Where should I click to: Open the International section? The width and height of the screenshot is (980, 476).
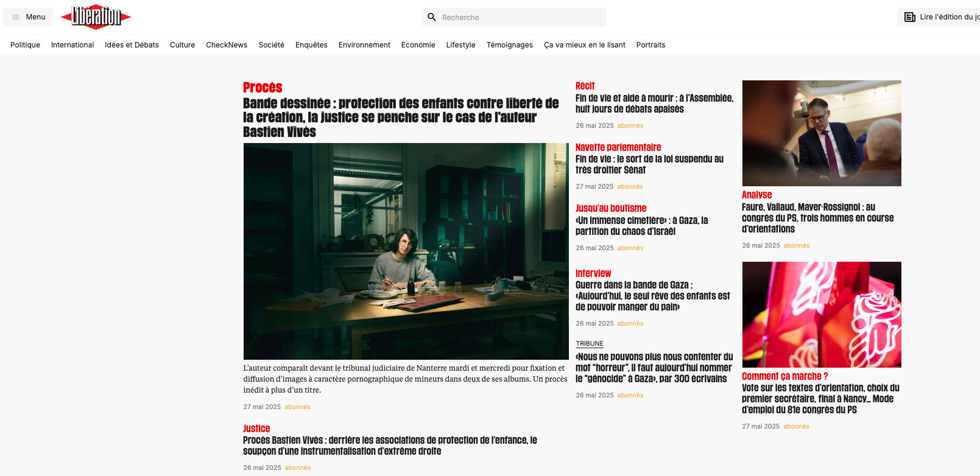[x=72, y=45]
